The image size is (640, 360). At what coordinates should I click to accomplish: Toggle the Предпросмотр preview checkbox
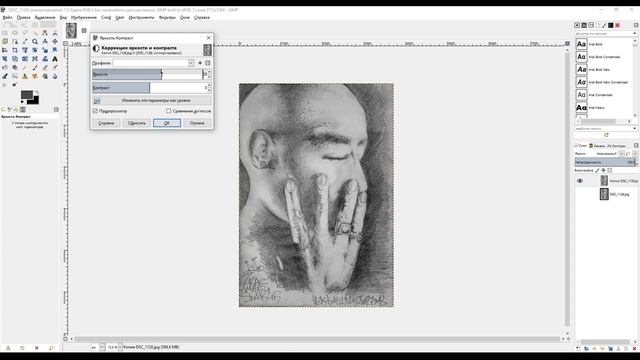point(95,111)
